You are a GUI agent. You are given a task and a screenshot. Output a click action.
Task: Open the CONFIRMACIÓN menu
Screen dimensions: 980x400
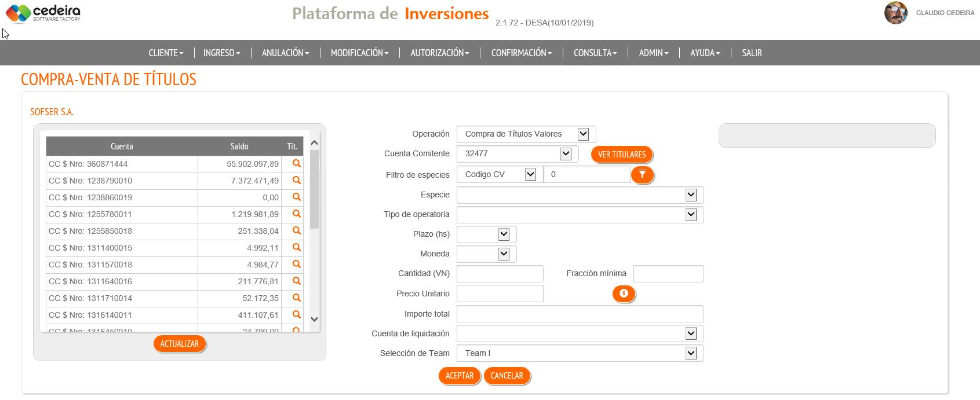click(x=522, y=53)
